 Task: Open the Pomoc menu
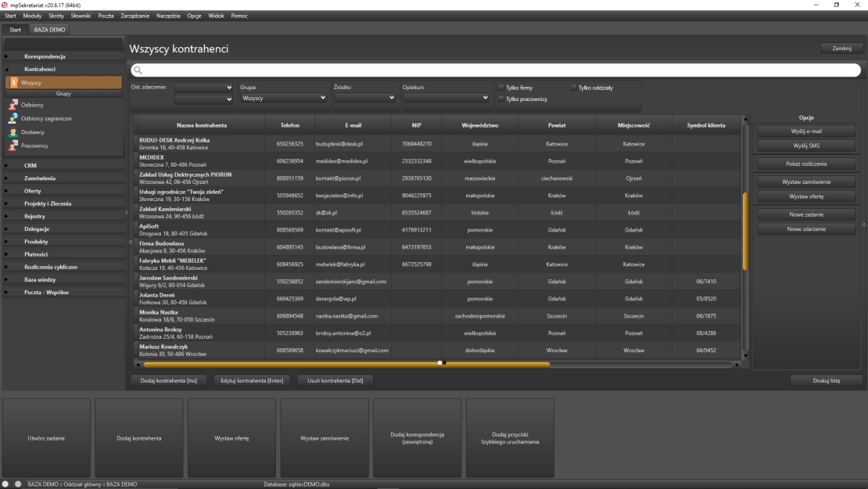pyautogui.click(x=239, y=16)
